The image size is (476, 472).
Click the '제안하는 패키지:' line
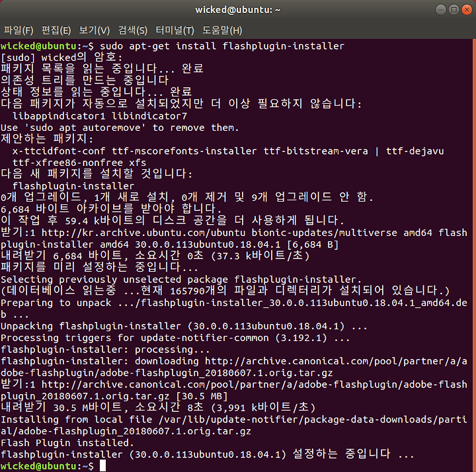click(x=47, y=139)
